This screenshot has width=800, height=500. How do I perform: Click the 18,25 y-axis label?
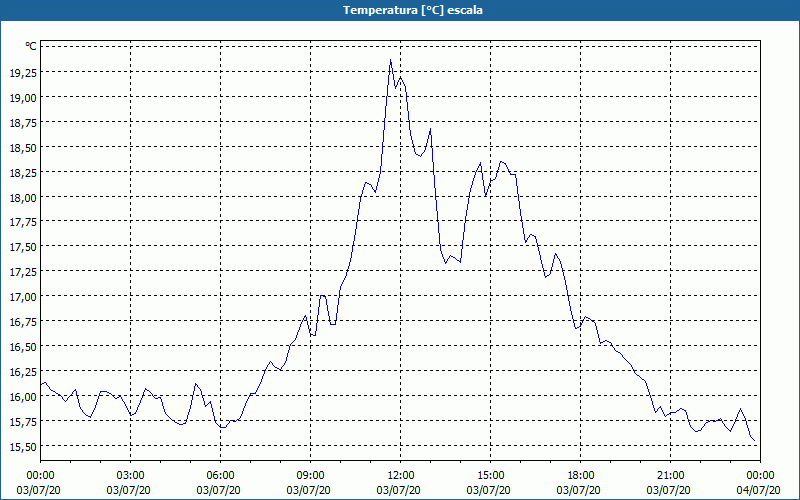pos(23,172)
